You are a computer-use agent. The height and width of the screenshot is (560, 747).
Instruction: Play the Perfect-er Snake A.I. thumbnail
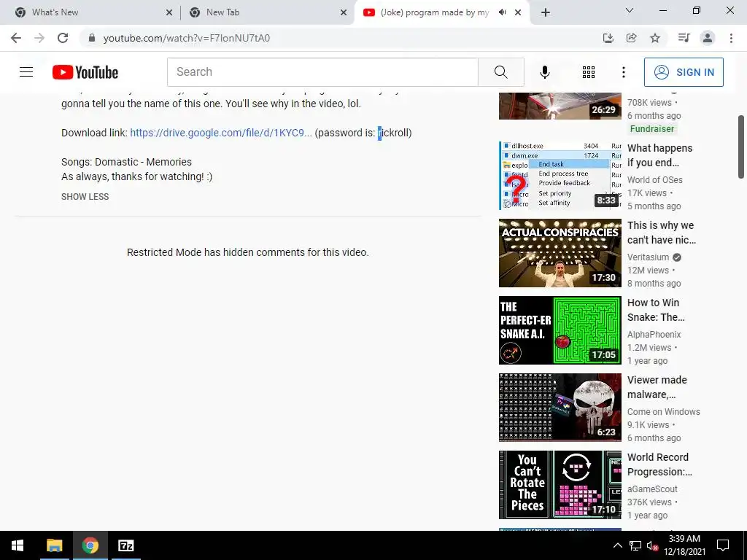tap(560, 330)
